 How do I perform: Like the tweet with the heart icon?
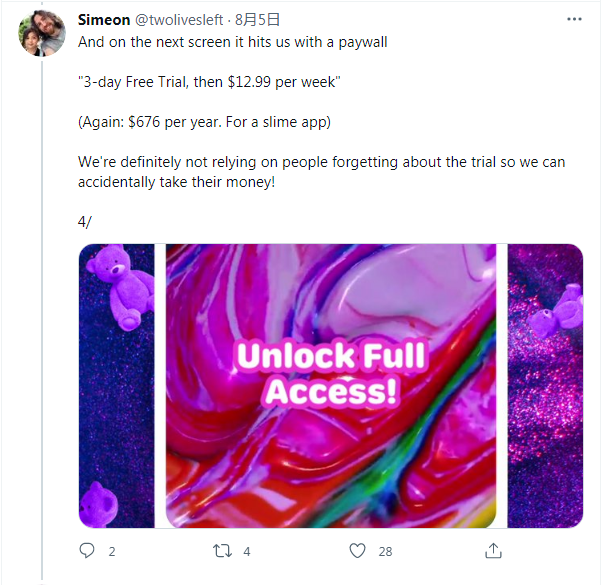pos(357,551)
